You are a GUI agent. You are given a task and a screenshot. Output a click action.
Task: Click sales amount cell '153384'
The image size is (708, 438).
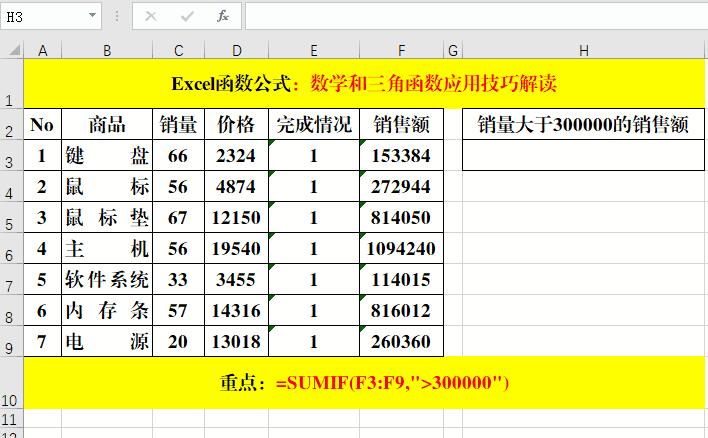pyautogui.click(x=401, y=155)
